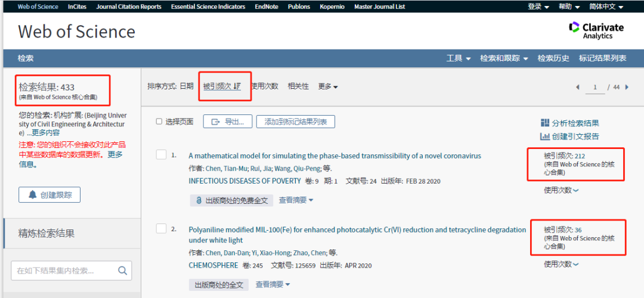Click the Web of Science page title logo
The height and width of the screenshot is (298, 644).
(76, 32)
